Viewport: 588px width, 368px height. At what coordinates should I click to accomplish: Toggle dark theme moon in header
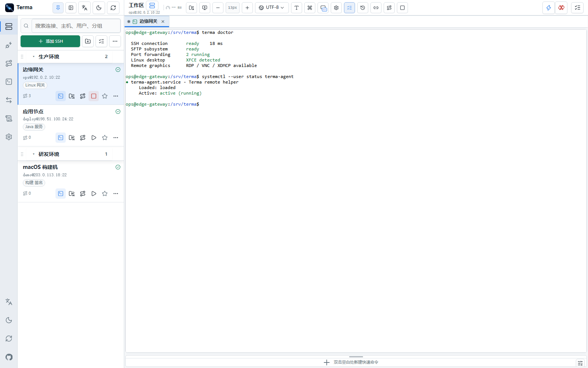pos(99,8)
